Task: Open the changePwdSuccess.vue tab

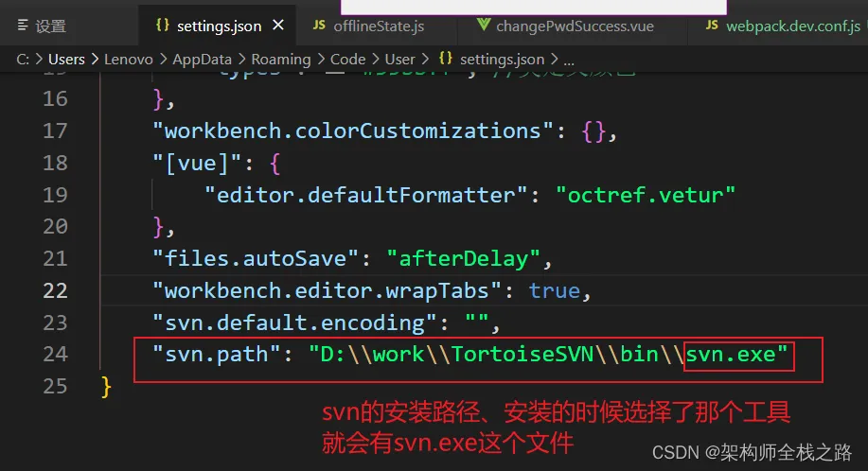Action: point(573,26)
